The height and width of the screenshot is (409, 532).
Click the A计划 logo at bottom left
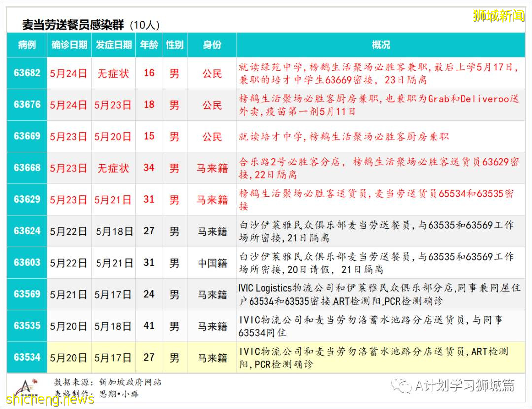coord(25,387)
